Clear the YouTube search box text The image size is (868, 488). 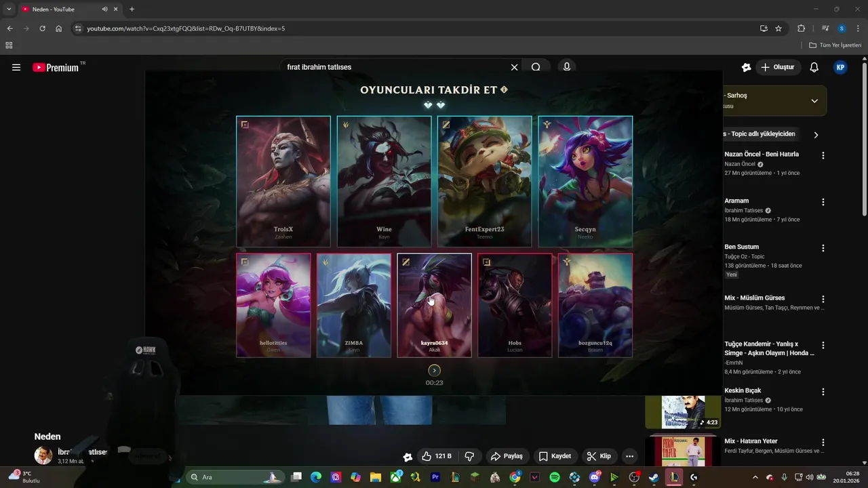click(514, 67)
